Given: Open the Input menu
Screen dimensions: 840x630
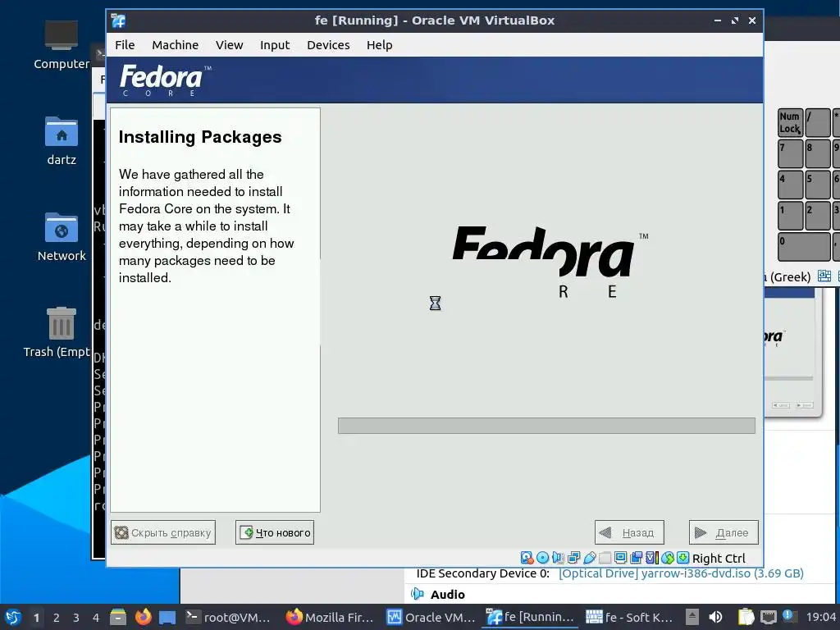Looking at the screenshot, I should [x=275, y=45].
